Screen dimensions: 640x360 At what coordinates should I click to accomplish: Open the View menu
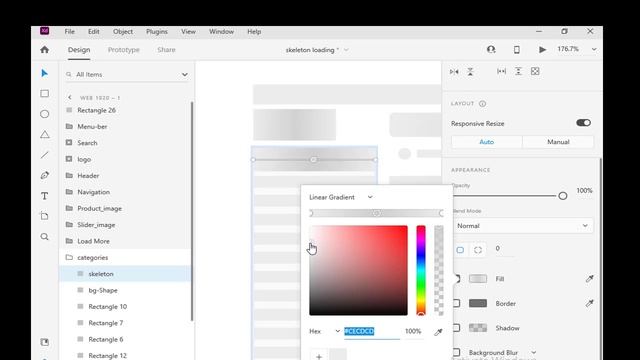click(188, 31)
